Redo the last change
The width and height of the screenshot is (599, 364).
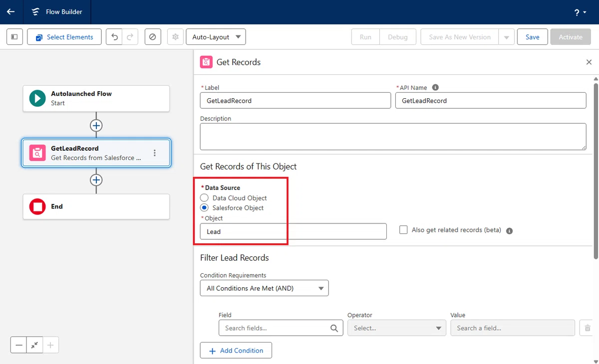[x=130, y=37]
